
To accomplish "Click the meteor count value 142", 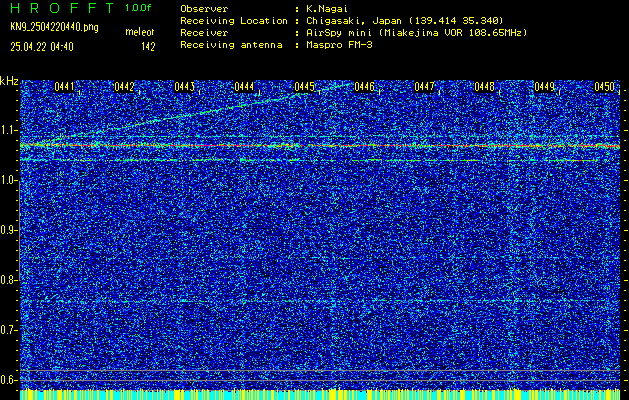I will pyautogui.click(x=148, y=47).
